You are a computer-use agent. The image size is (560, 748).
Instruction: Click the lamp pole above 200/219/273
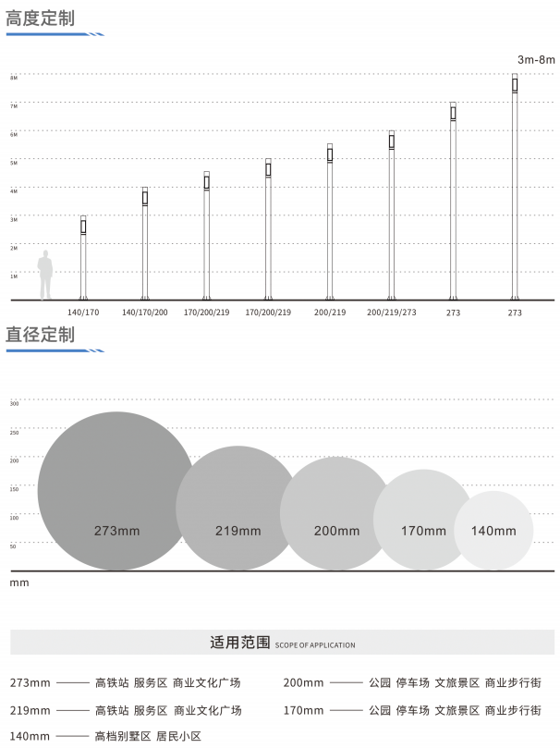(391, 215)
